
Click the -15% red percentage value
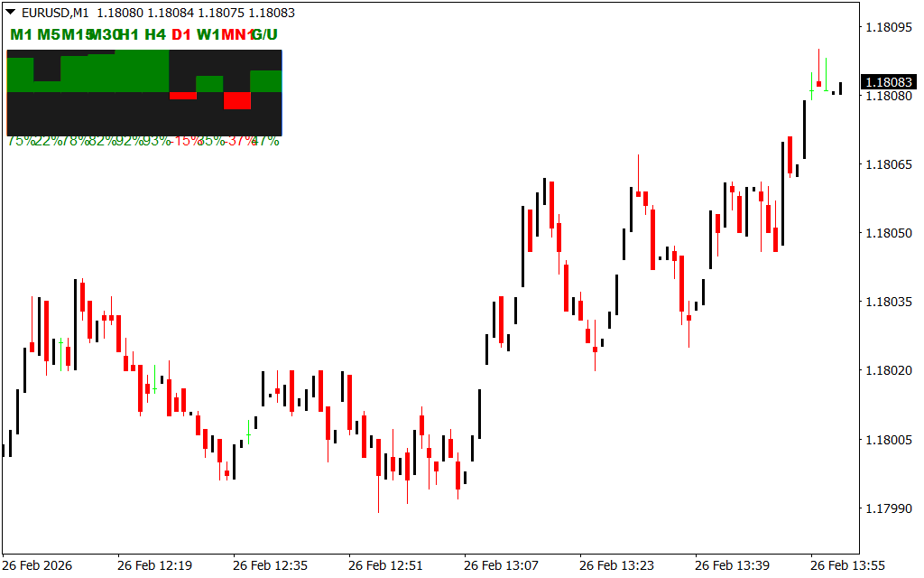(185, 141)
